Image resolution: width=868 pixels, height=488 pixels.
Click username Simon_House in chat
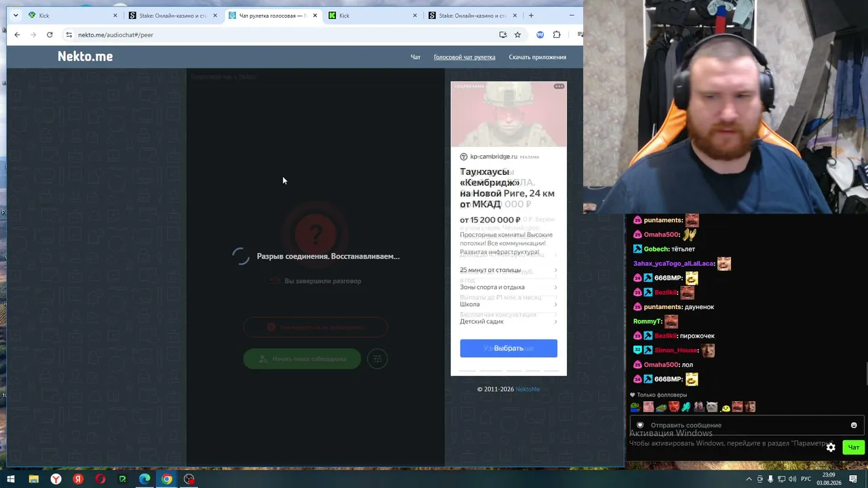(x=676, y=350)
